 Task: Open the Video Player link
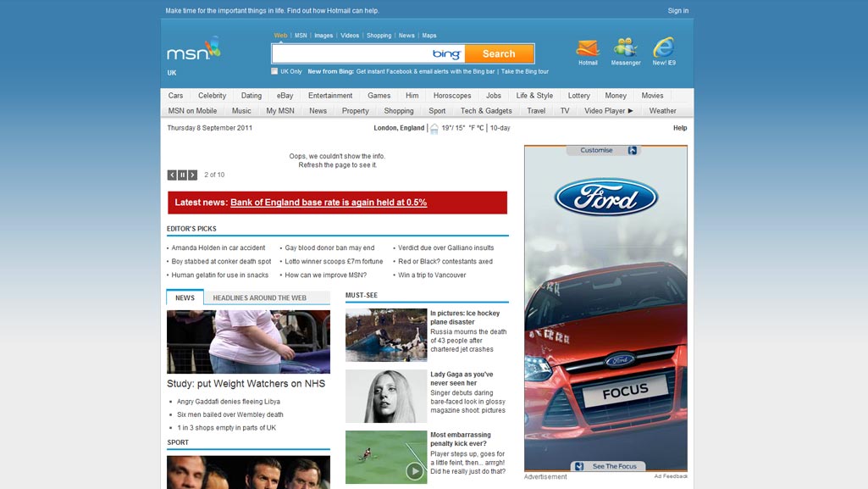tap(608, 111)
